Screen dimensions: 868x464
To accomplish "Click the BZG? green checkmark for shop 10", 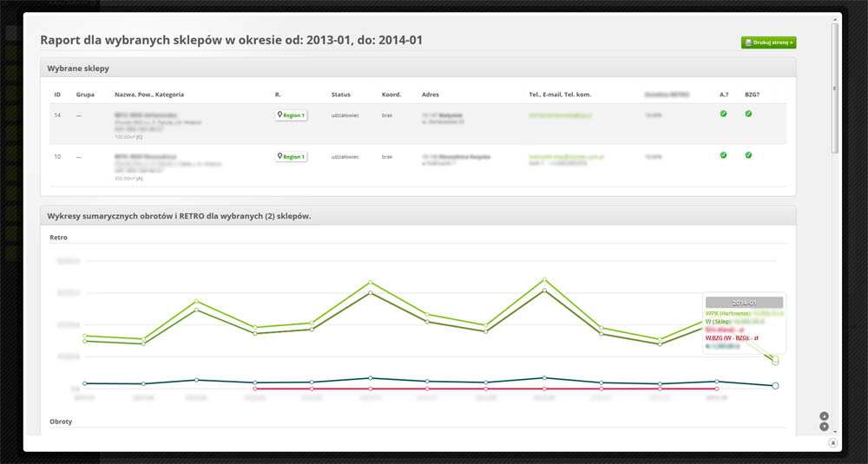I will pyautogui.click(x=748, y=155).
